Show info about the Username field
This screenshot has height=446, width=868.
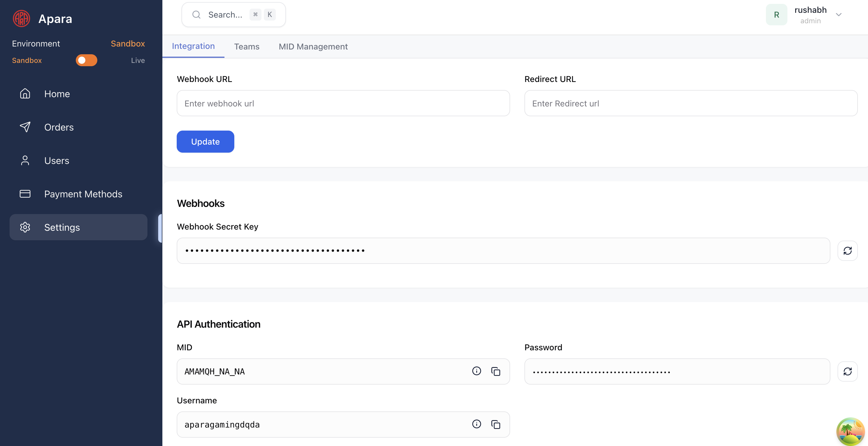[x=476, y=424]
